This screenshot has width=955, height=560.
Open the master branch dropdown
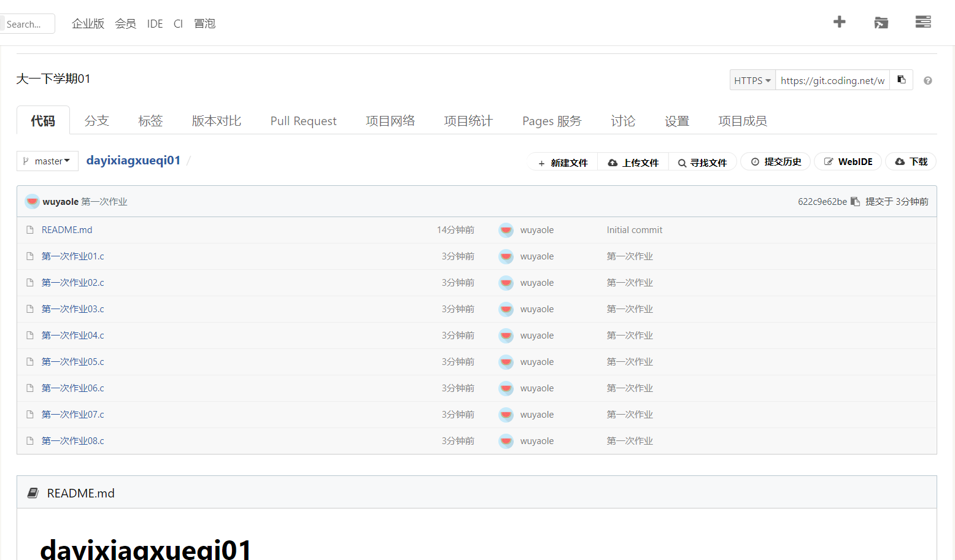click(47, 161)
